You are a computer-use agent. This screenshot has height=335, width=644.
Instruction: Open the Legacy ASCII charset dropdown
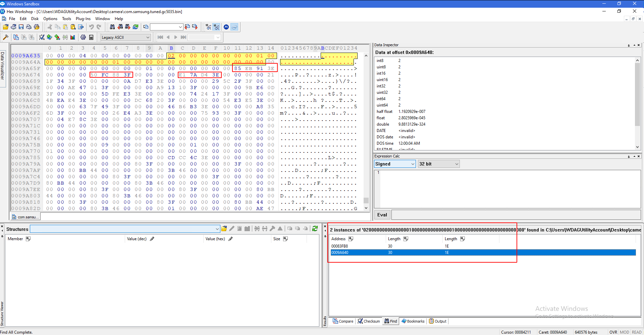125,38
